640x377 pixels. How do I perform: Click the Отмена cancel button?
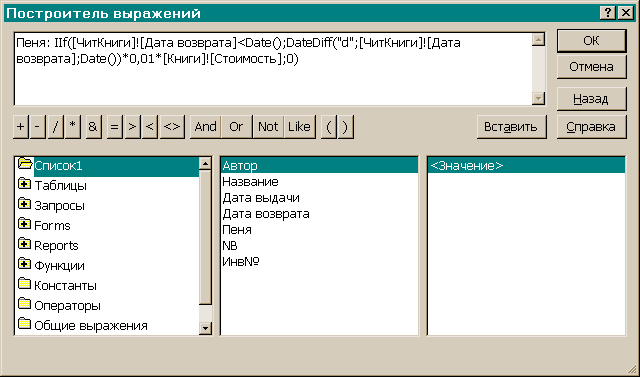[591, 67]
